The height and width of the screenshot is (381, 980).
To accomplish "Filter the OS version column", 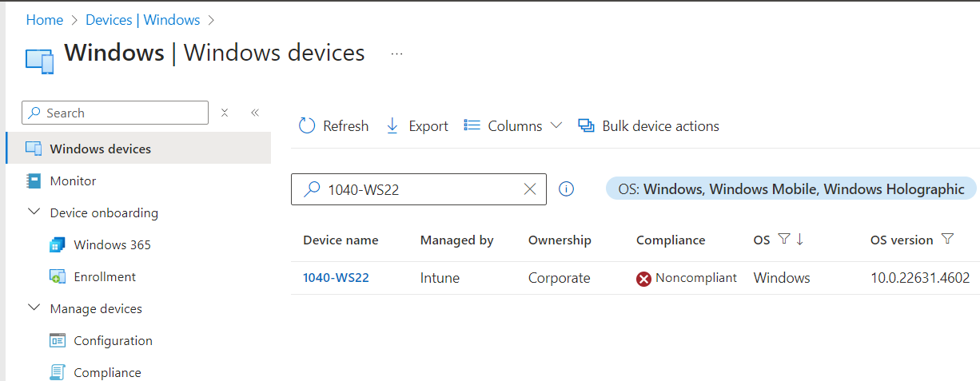I will point(947,240).
